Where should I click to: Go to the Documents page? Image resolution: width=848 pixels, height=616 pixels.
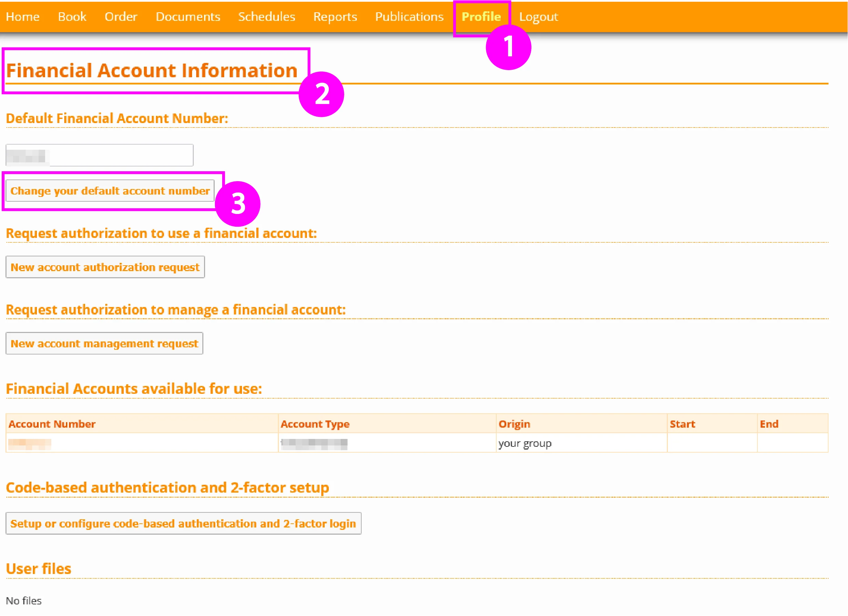(188, 16)
